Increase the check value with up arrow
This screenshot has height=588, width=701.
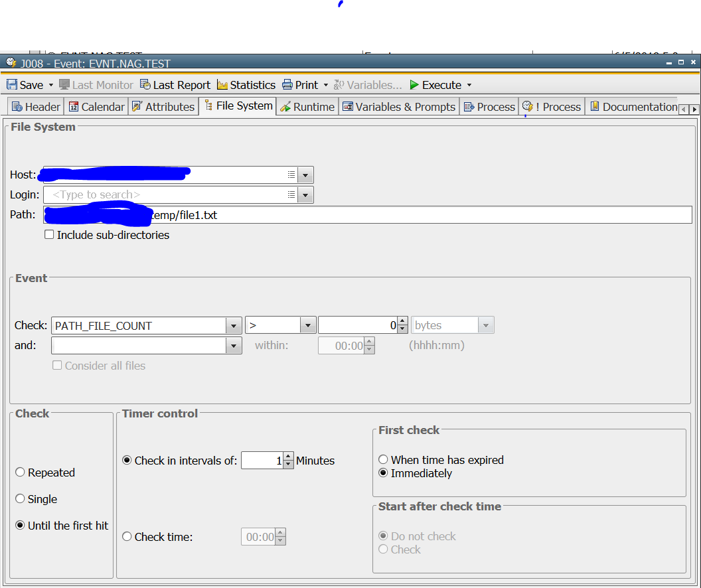point(402,321)
